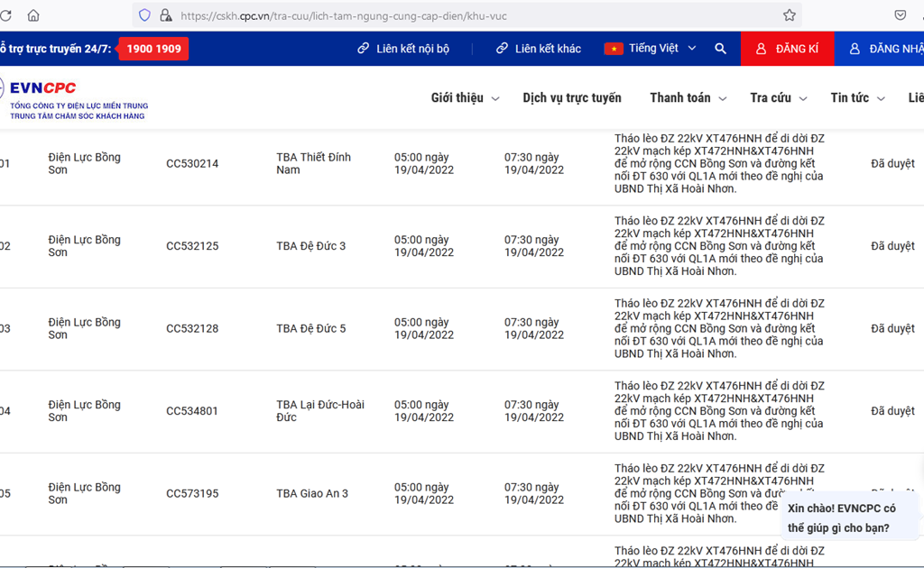Open site search with magnifier icon
Screen dimensions: 924x568
720,49
